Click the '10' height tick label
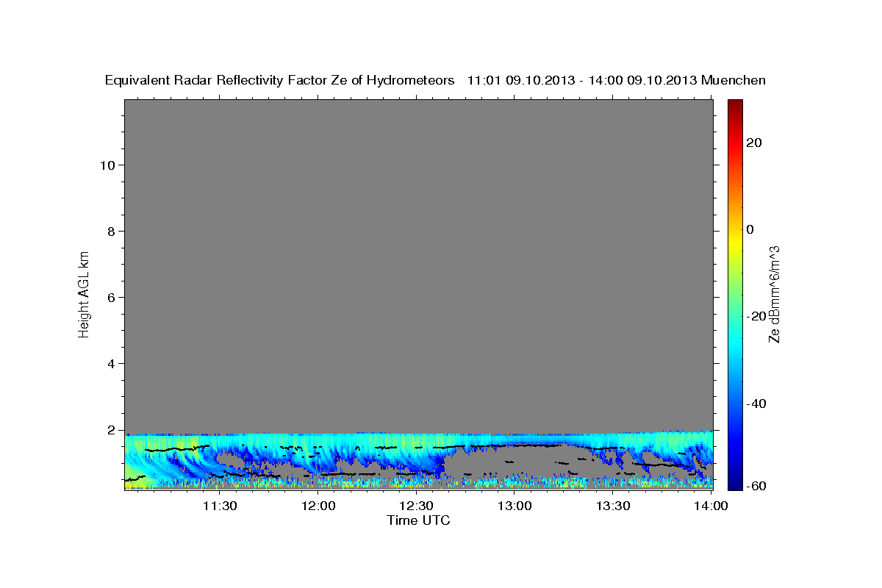Image resolution: width=882 pixels, height=588 pixels. point(107,165)
